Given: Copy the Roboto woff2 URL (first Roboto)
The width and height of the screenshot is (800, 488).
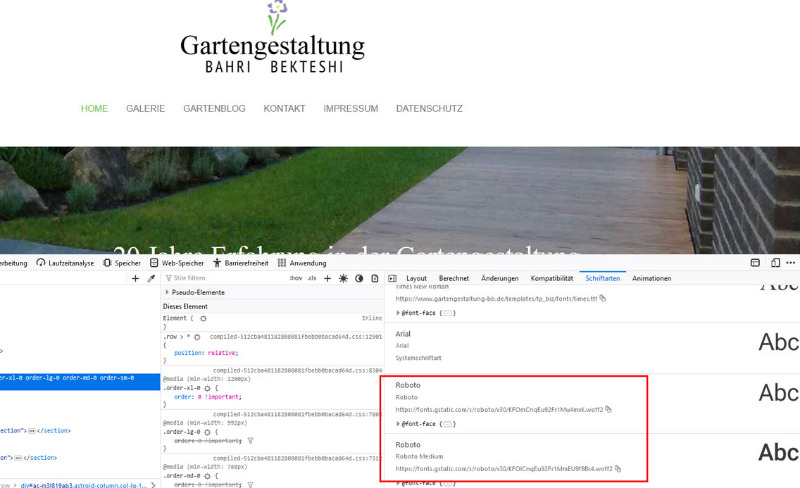Looking at the screenshot, I should (x=608, y=409).
